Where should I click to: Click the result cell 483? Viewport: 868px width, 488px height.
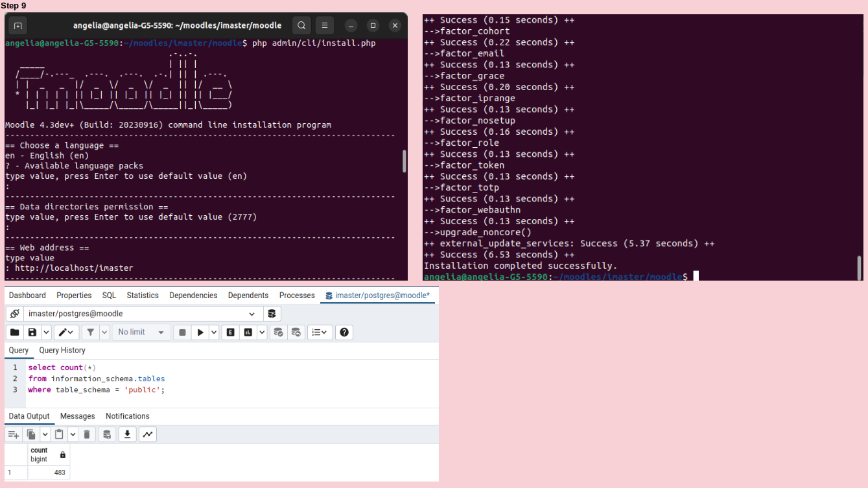click(49, 472)
